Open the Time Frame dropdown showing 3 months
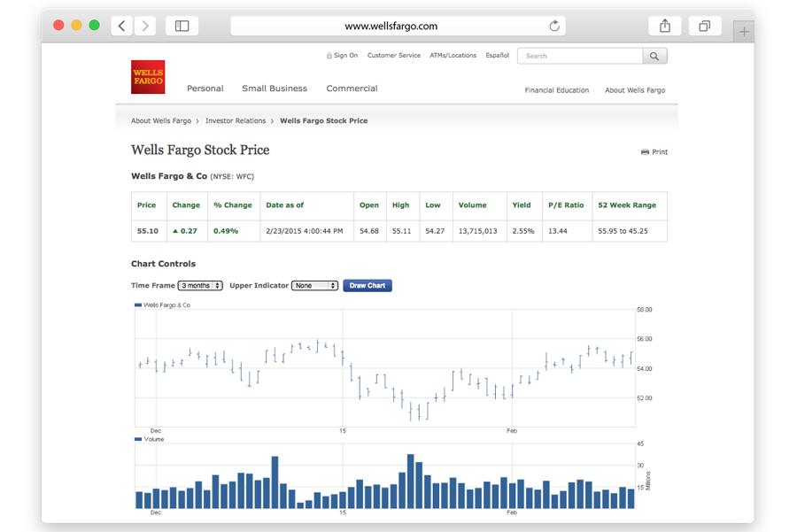The width and height of the screenshot is (797, 532). 200,286
